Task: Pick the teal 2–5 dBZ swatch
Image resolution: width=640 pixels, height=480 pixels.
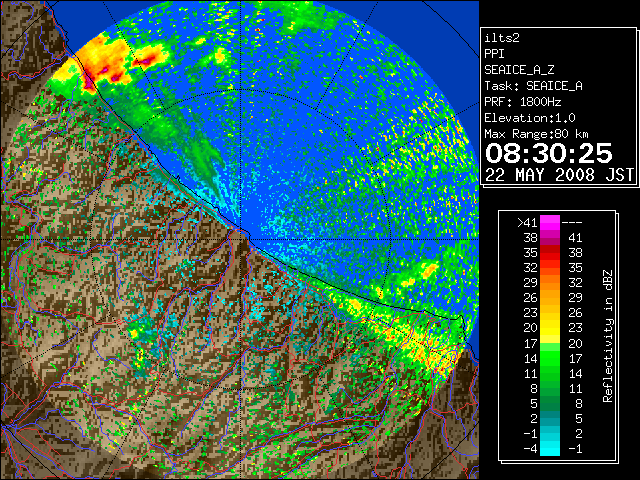Action: (x=550, y=418)
